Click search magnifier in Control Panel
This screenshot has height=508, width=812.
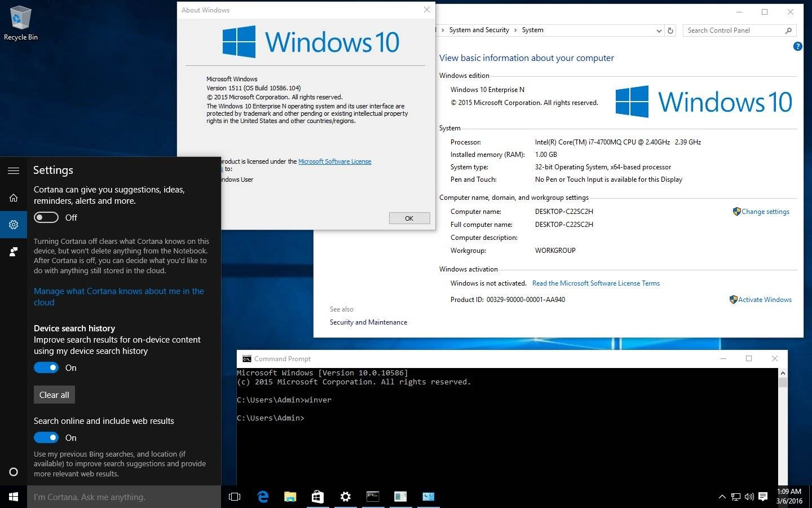(788, 30)
